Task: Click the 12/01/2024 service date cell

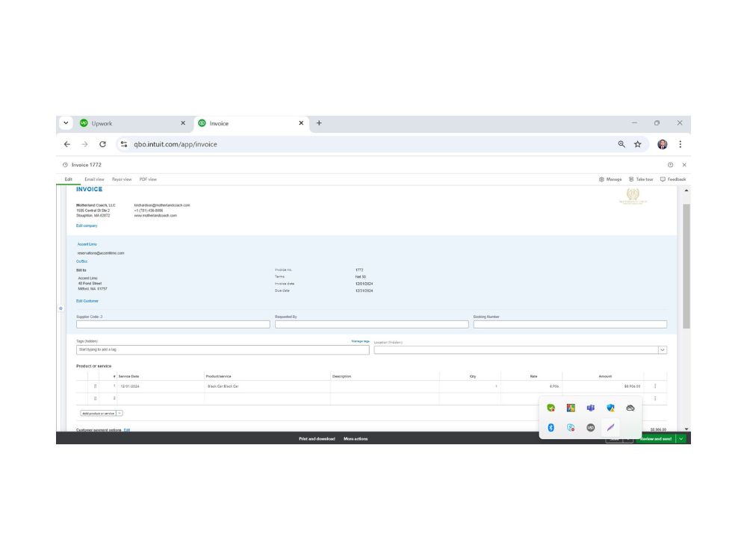Action: (x=161, y=386)
